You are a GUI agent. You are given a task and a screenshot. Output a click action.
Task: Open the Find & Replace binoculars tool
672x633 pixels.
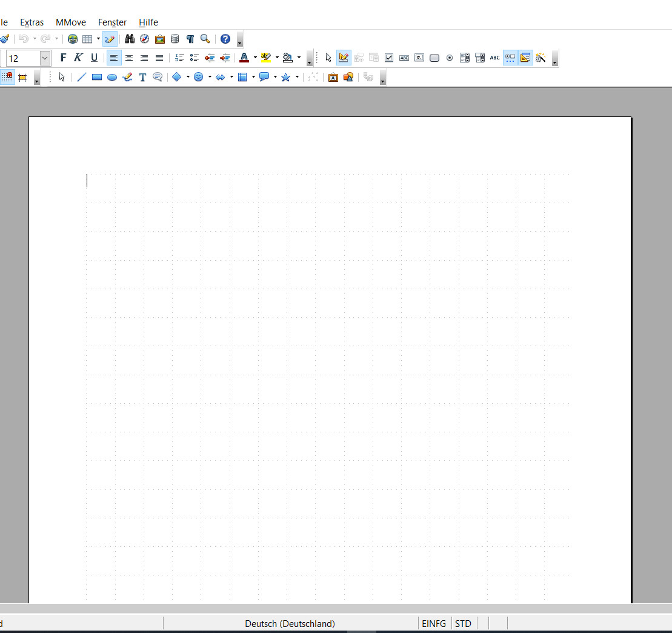(x=130, y=39)
